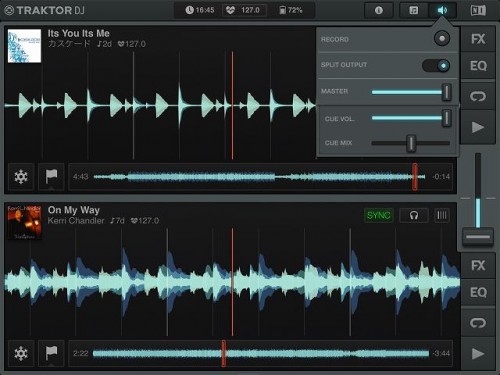
Task: Click the 72% battery indicator
Action: pos(291,10)
